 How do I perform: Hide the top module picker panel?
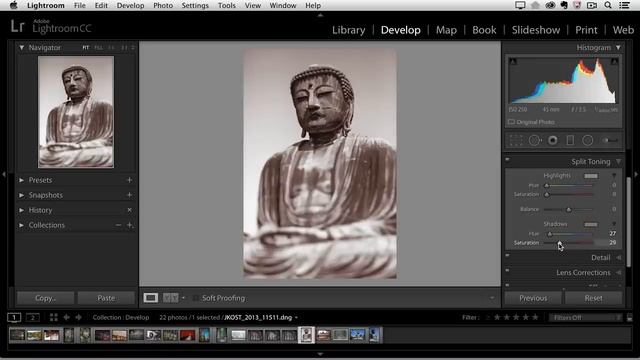(320, 15)
